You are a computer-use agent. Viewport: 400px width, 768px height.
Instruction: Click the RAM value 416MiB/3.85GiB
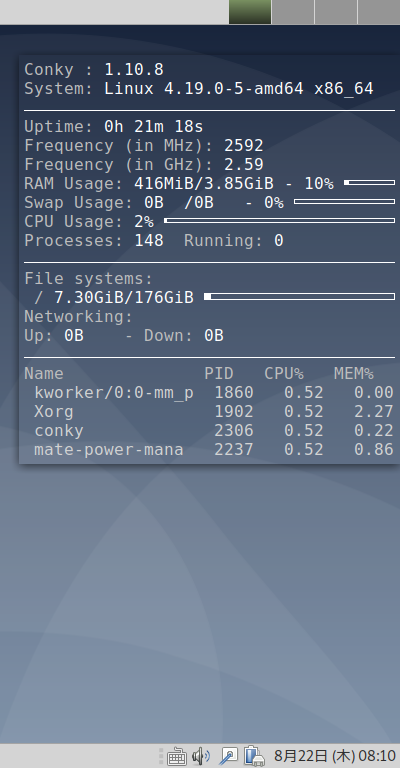point(204,184)
